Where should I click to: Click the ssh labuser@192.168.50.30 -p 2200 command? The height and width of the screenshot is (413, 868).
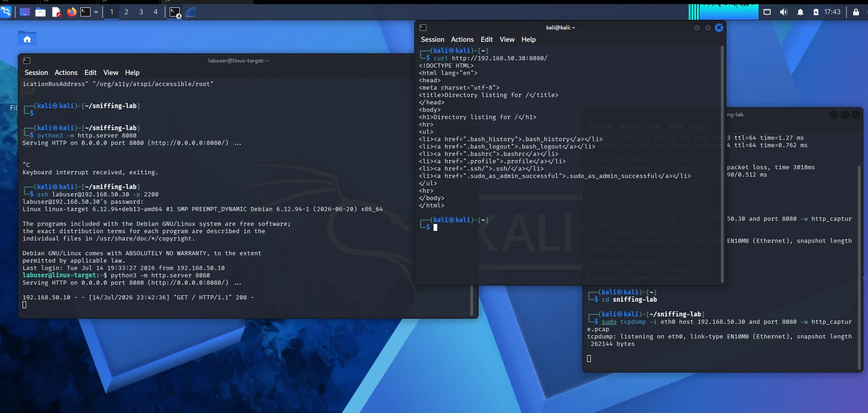(x=98, y=195)
